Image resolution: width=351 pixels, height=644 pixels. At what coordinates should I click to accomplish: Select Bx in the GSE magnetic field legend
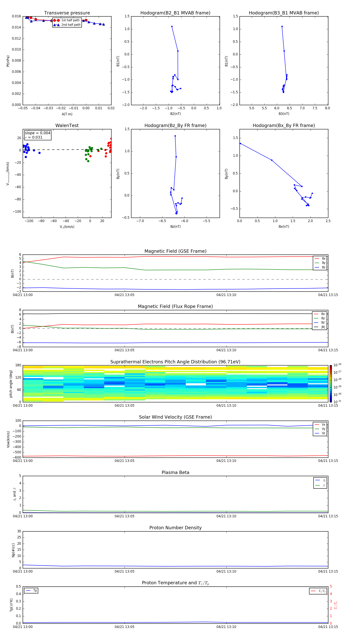(x=320, y=259)
